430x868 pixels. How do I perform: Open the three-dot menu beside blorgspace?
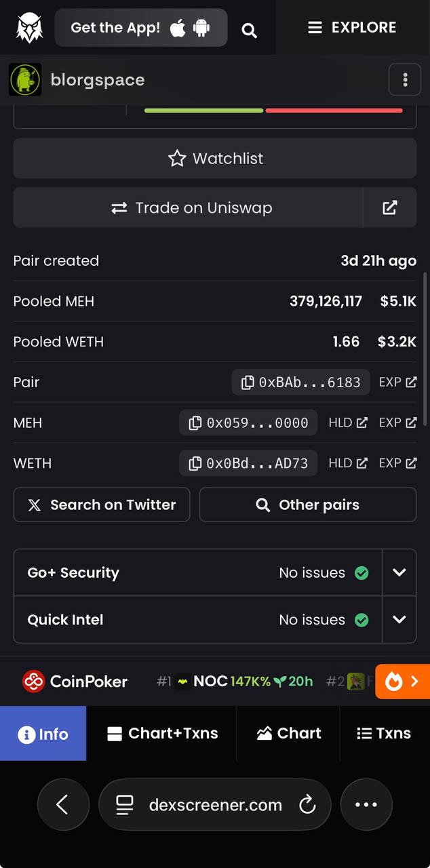(x=405, y=80)
